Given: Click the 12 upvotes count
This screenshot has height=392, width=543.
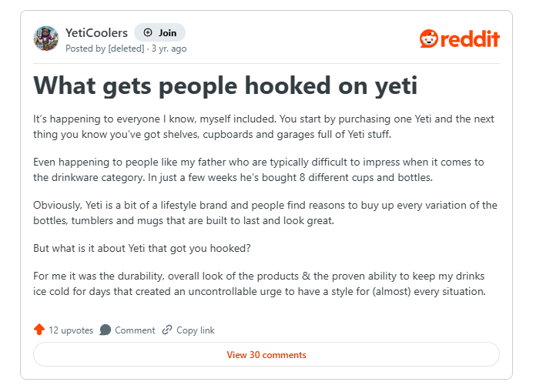Looking at the screenshot, I should tap(71, 330).
